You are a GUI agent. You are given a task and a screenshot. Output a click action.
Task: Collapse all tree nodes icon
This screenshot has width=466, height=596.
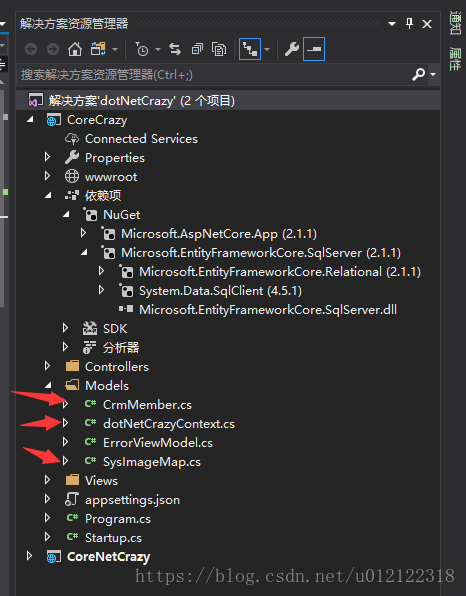pyautogui.click(x=197, y=49)
